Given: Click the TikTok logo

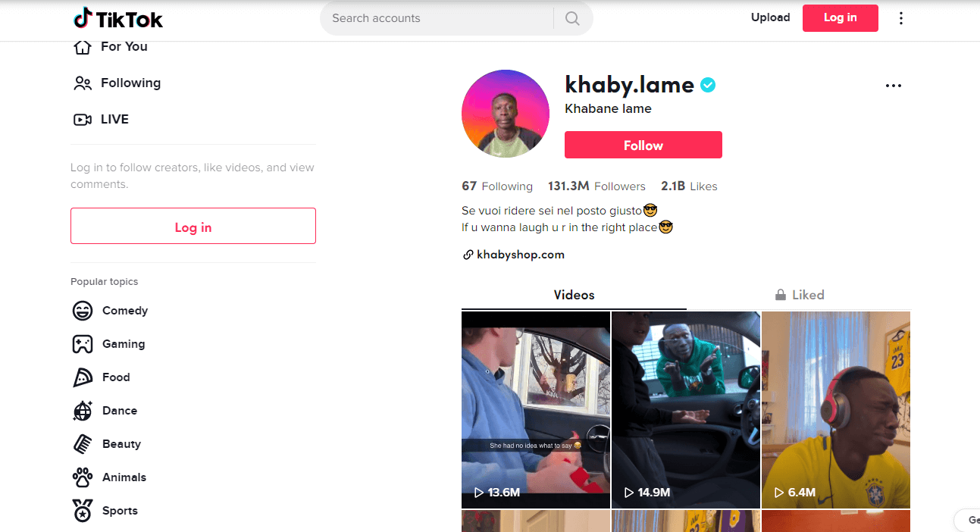Looking at the screenshot, I should click(117, 18).
